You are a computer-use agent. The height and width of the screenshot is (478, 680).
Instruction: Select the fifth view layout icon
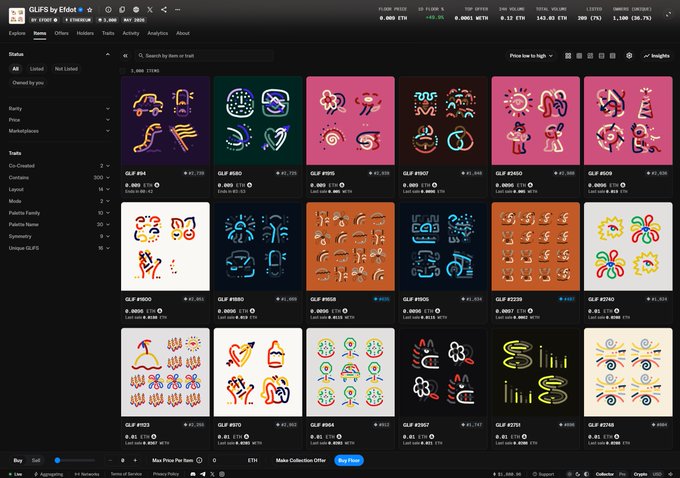coord(613,56)
